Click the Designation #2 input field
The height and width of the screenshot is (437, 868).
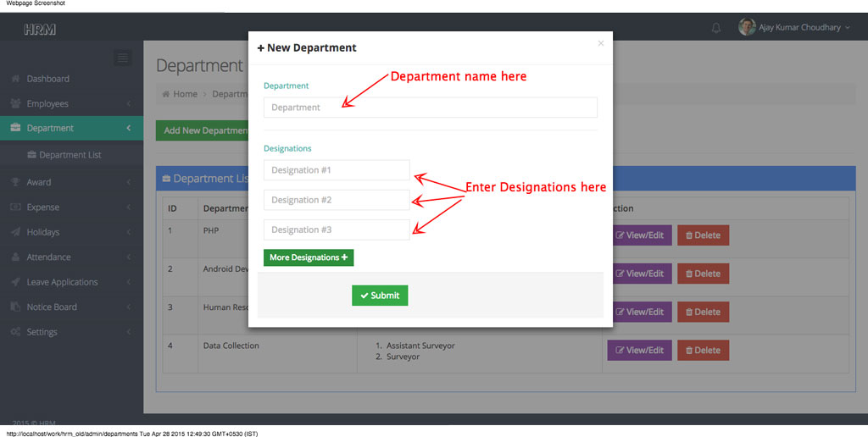tap(337, 200)
